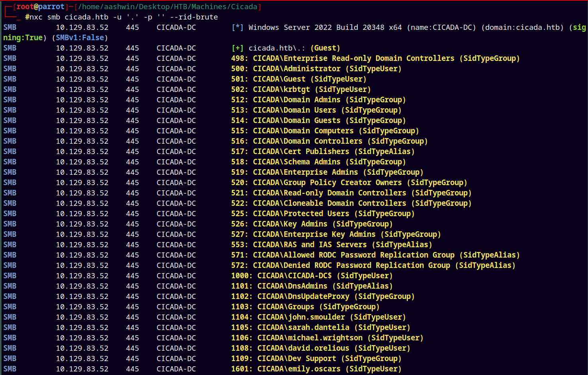
Task: Click the 516: CICADA\Domain Controllers entry
Action: tap(329, 141)
